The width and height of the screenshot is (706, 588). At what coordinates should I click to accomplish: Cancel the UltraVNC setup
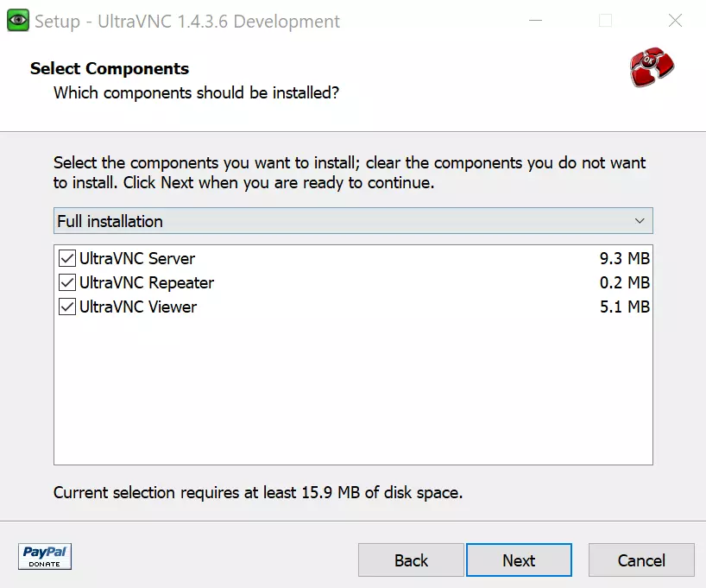[641, 560]
